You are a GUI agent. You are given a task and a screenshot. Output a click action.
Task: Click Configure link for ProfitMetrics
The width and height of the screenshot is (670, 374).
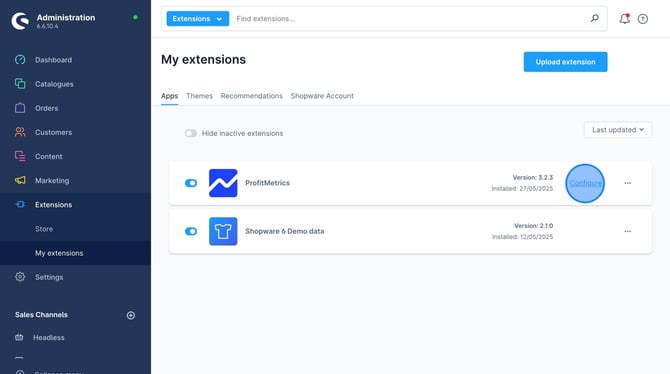(585, 183)
